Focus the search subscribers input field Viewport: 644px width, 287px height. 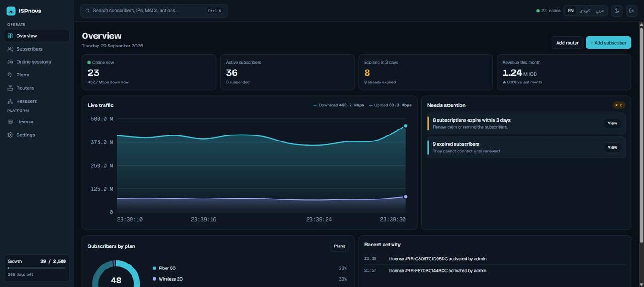click(154, 11)
